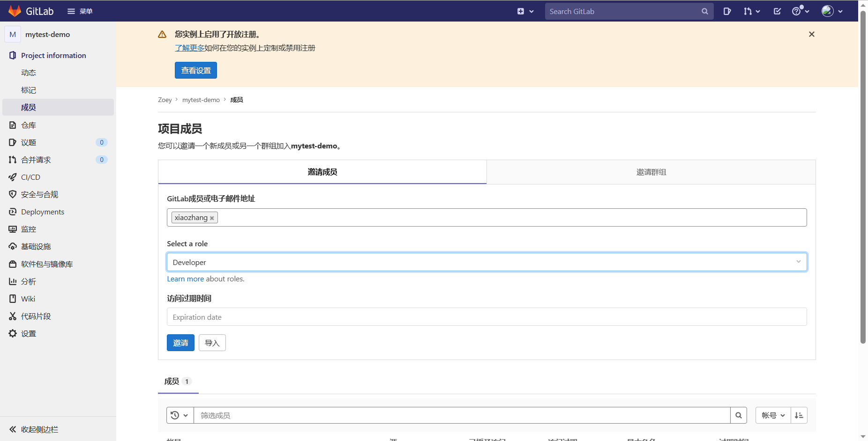Click the 0 badge next to 合并请求
This screenshot has height=441, width=868.
[x=102, y=160]
